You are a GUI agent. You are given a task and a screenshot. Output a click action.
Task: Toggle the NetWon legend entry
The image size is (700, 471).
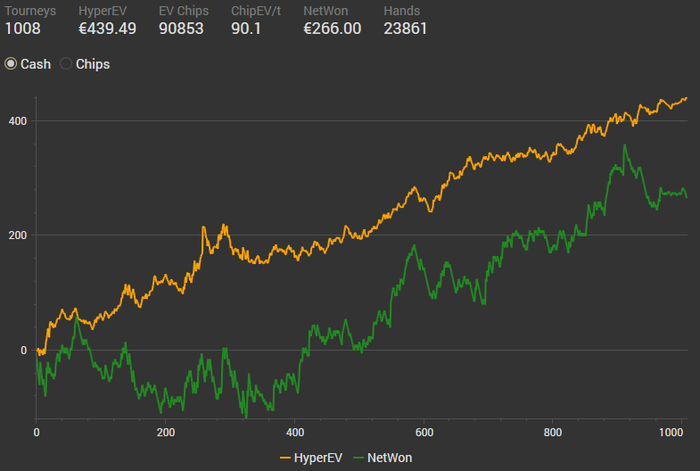[x=383, y=458]
